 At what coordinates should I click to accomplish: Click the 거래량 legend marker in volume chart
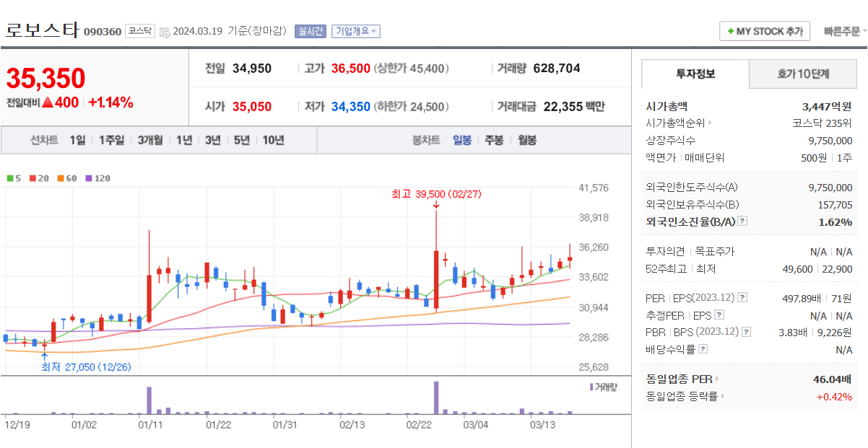[591, 387]
